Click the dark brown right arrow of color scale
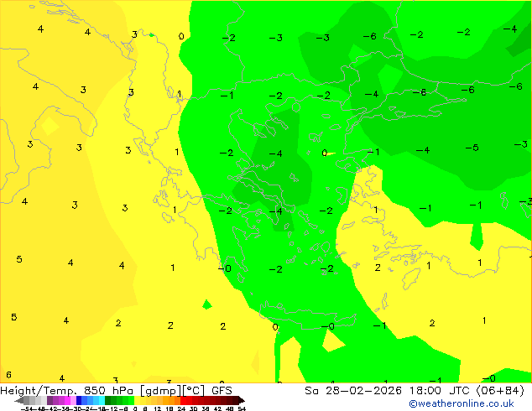This screenshot has height=411, width=532. 242,401
